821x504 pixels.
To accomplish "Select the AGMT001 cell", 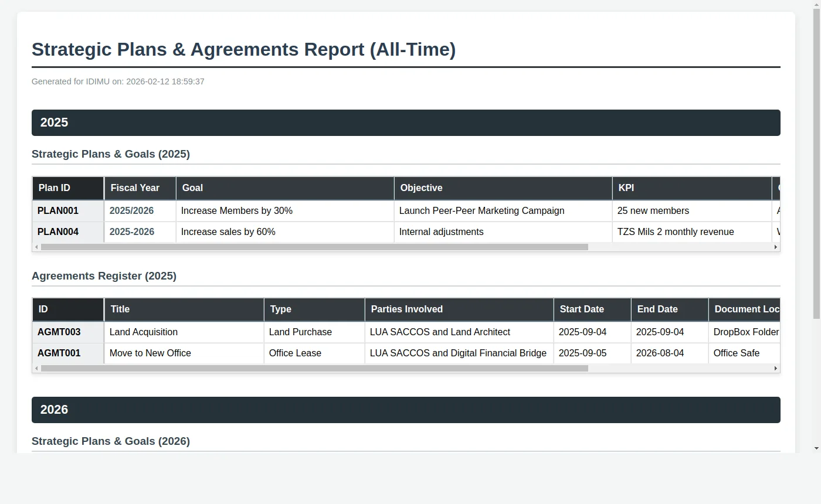I will [68, 353].
